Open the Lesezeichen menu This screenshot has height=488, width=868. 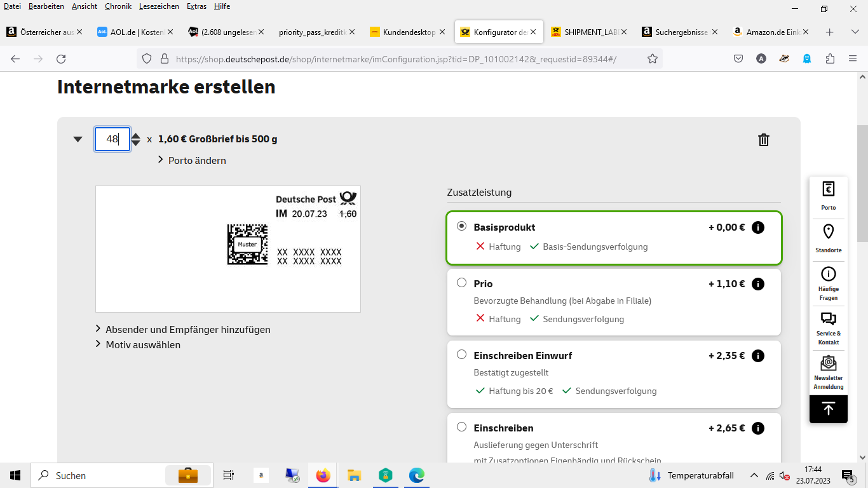159,6
